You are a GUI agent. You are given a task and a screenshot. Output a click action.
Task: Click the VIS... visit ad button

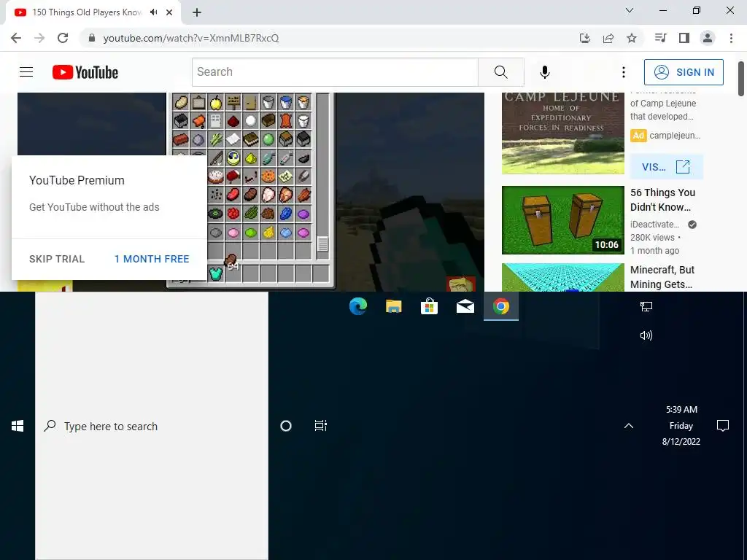pyautogui.click(x=666, y=167)
